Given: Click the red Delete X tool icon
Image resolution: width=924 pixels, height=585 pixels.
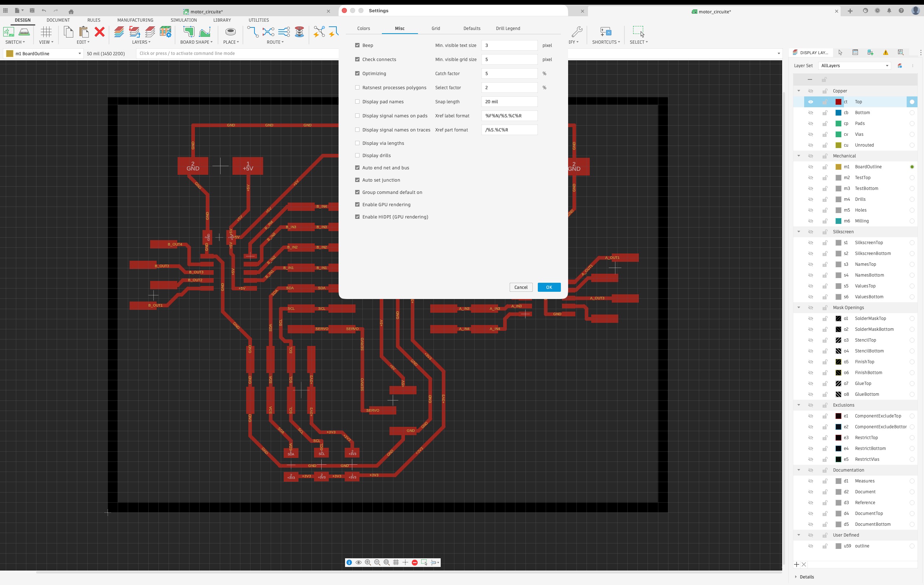Looking at the screenshot, I should 100,32.
